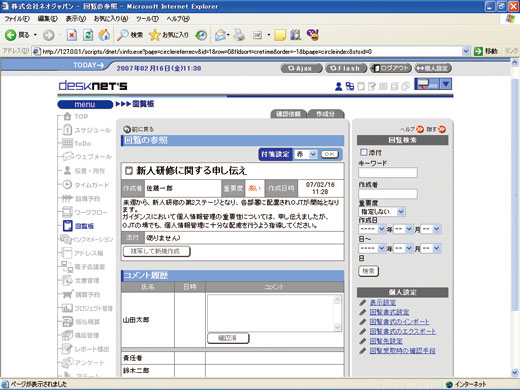The height and width of the screenshot is (390, 520).
Task: Open the 付箋設定 color dropdown
Action: click(x=305, y=154)
